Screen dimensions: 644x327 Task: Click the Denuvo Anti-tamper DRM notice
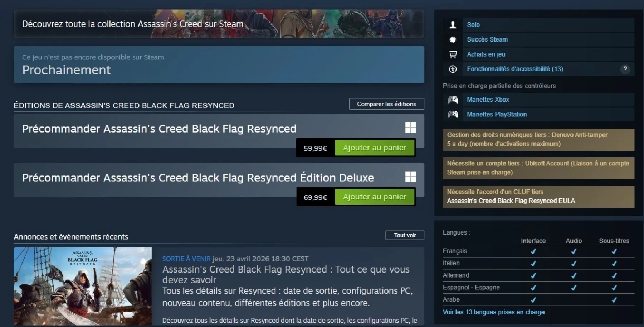tap(538, 139)
